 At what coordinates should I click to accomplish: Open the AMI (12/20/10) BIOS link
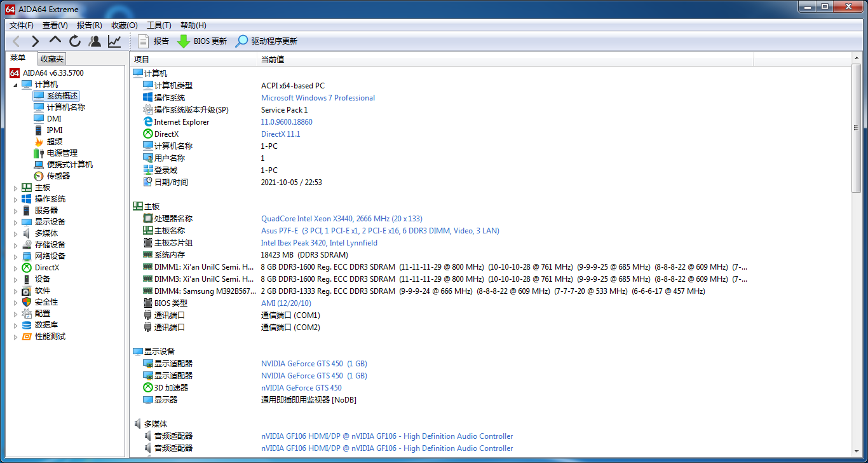(286, 303)
